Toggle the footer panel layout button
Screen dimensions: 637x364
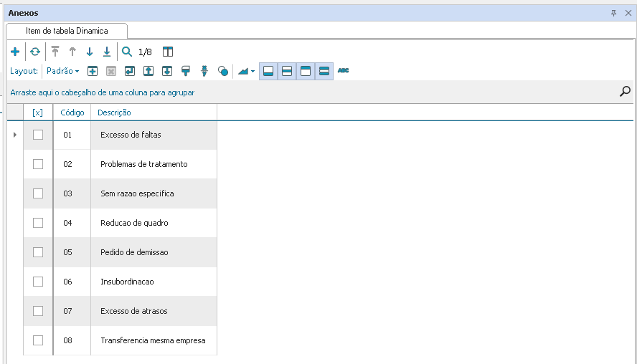click(268, 71)
